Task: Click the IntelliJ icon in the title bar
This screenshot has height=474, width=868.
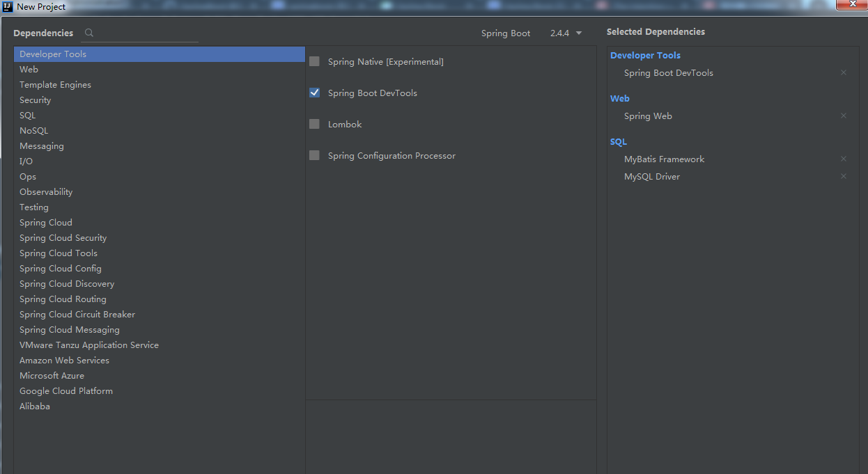Action: [8, 6]
